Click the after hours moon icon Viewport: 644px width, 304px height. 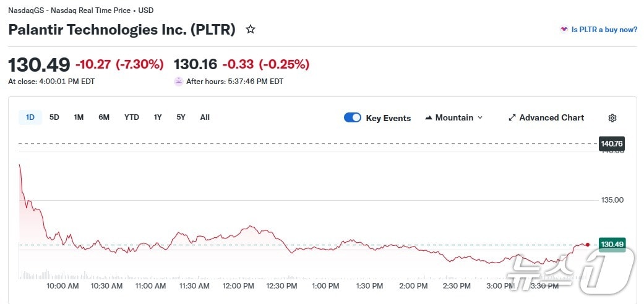(x=179, y=81)
